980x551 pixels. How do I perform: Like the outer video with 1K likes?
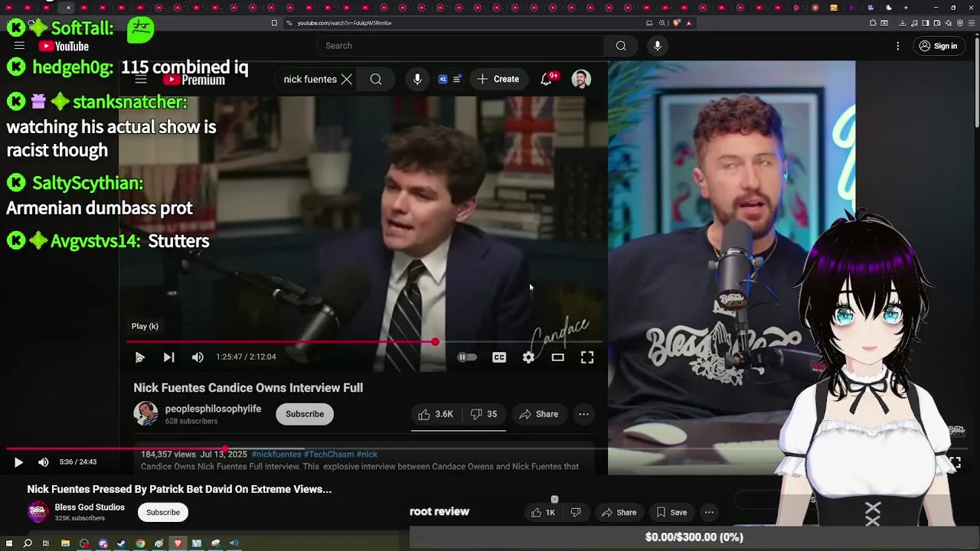tap(543, 513)
